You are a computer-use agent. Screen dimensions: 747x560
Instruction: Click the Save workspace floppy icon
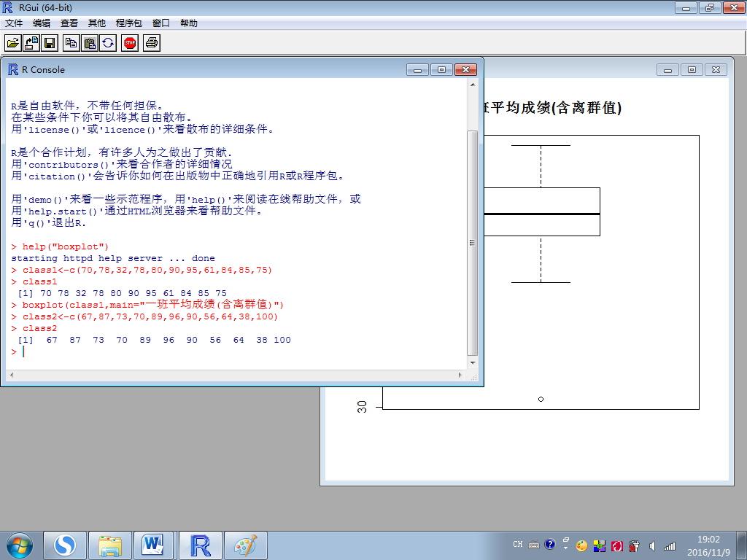tap(50, 43)
